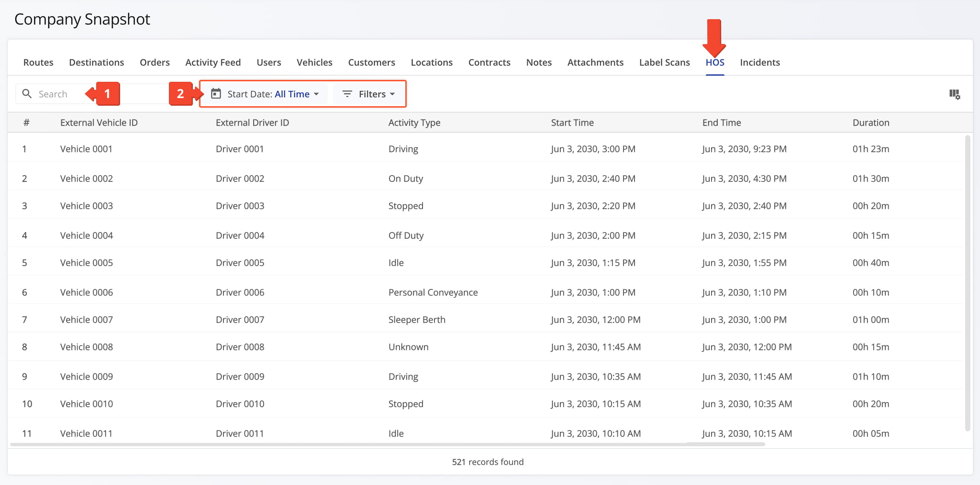Screen dimensions: 980x485
Task: Click the vertical table scrollbar
Action: (968, 283)
